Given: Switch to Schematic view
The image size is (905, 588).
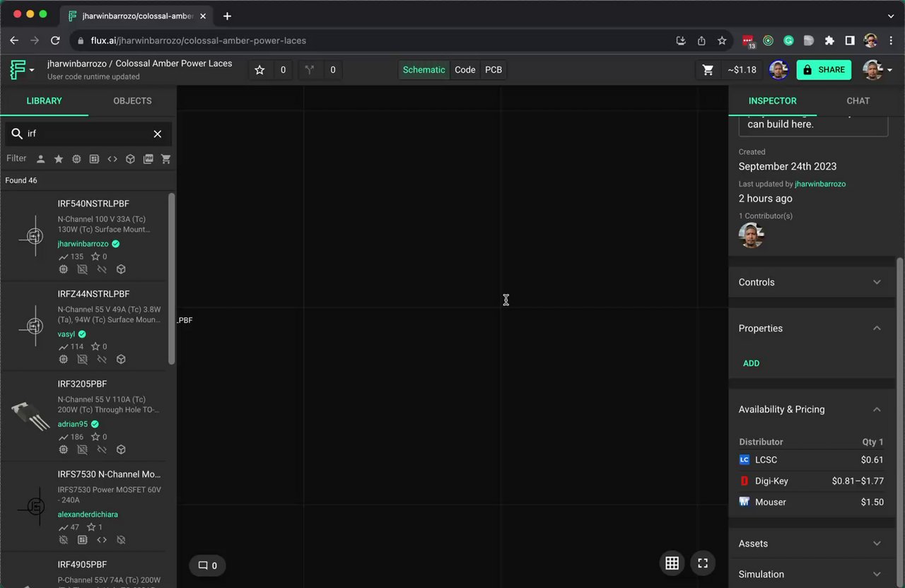Looking at the screenshot, I should pyautogui.click(x=424, y=70).
